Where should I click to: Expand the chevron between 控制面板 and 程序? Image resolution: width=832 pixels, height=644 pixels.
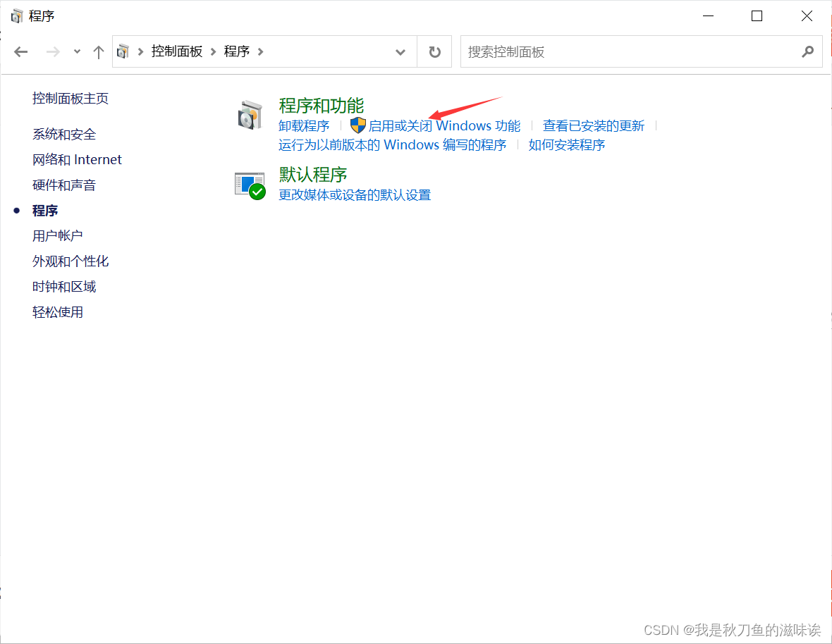pos(214,51)
